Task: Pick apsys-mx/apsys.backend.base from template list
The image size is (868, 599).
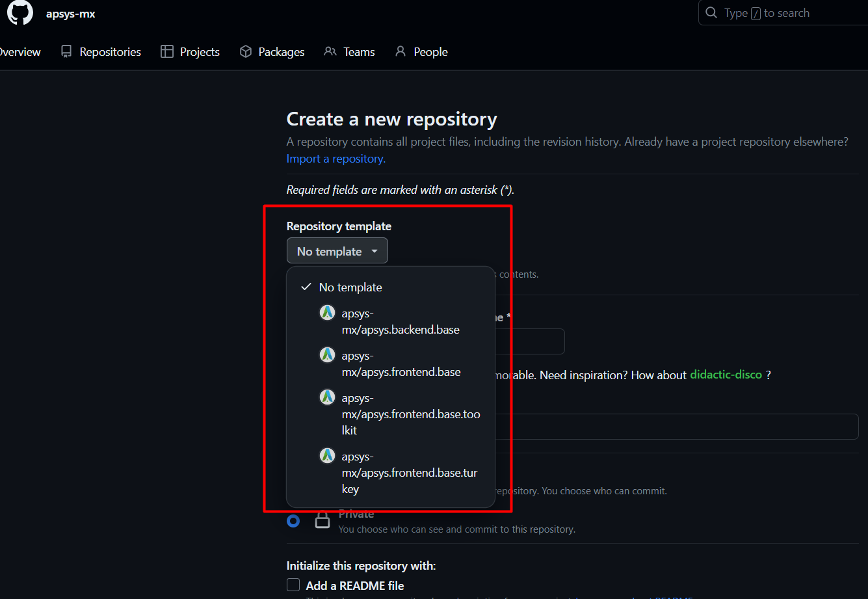Action: [401, 321]
